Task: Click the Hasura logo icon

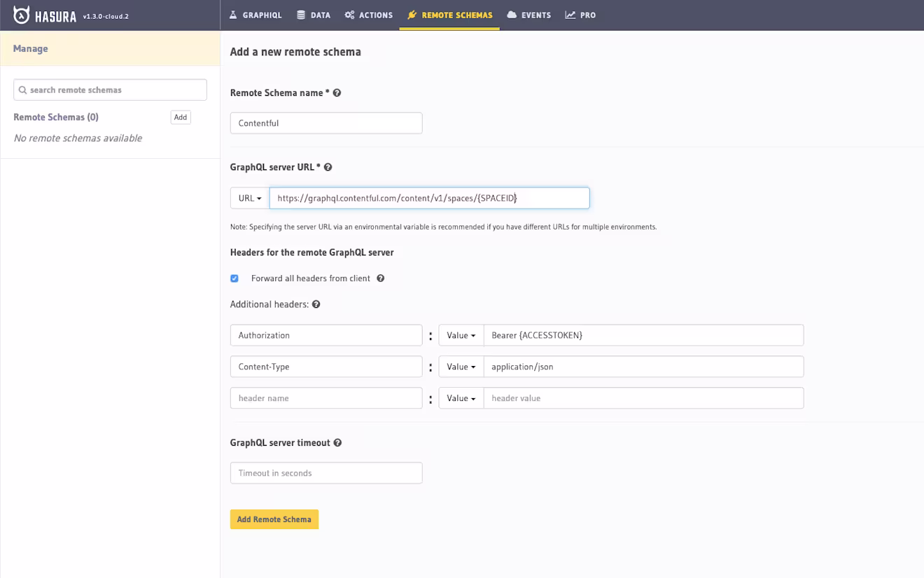Action: pos(22,15)
